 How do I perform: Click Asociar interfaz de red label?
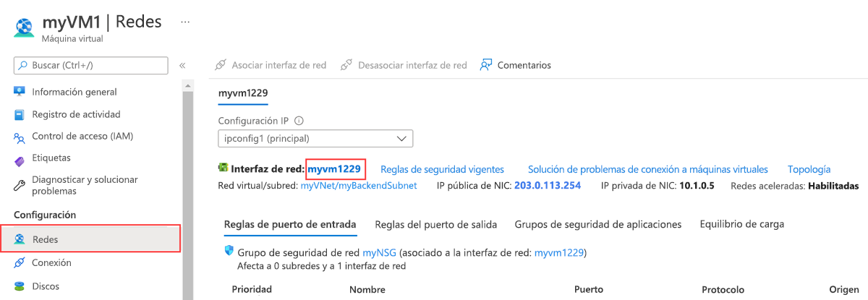[278, 65]
